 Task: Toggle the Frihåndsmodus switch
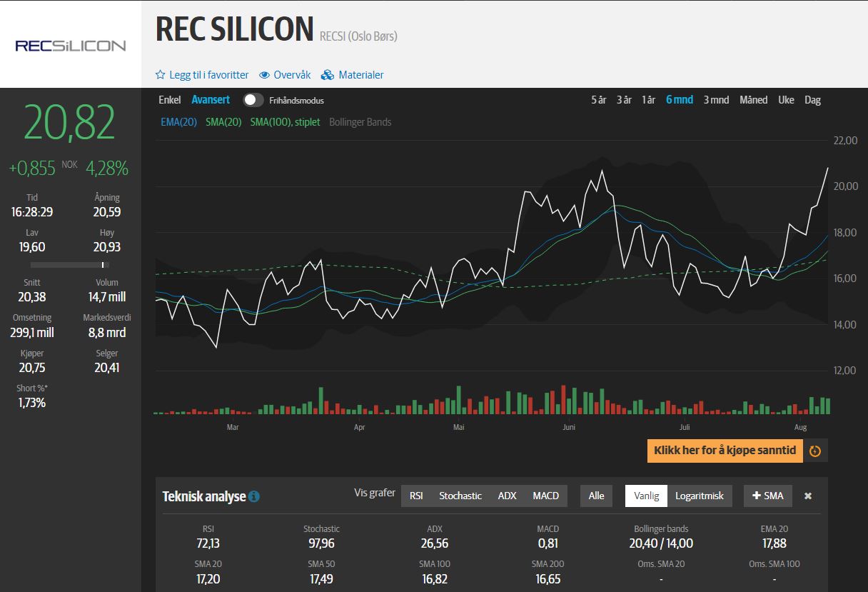click(x=253, y=100)
